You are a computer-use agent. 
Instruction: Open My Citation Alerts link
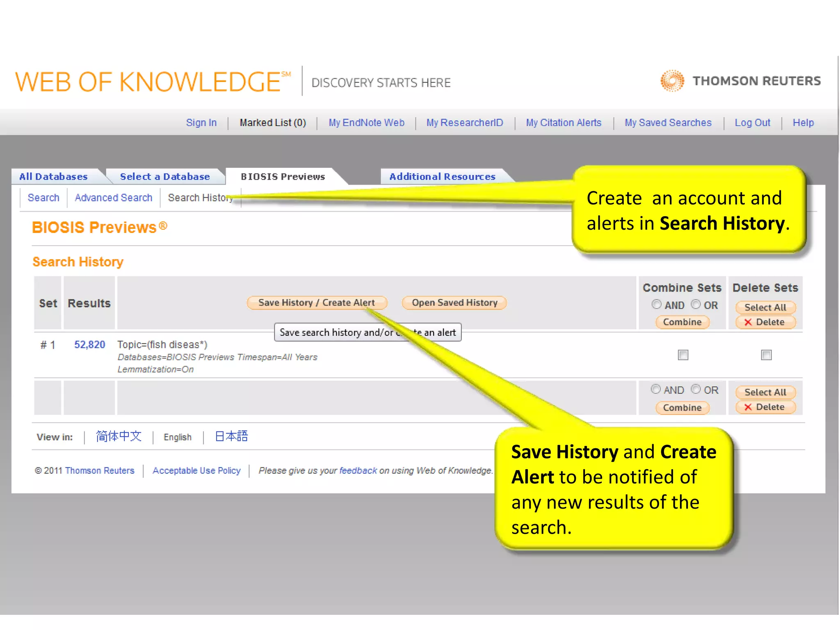(564, 123)
